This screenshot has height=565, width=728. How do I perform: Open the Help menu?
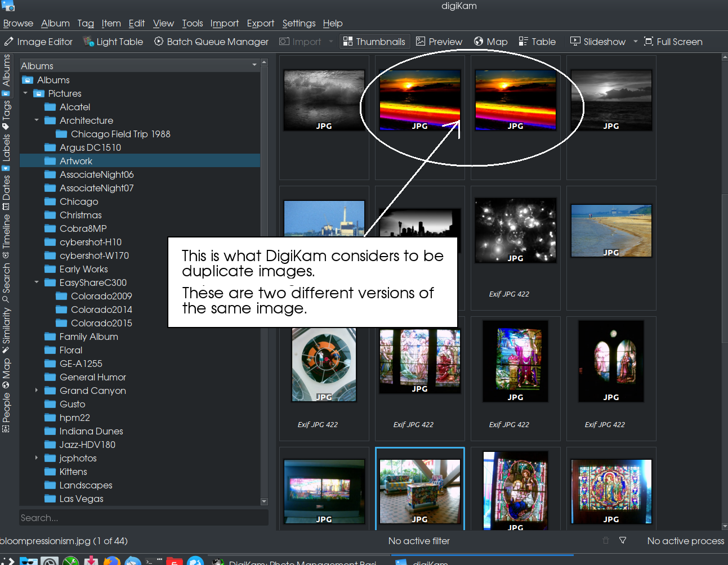(x=332, y=23)
